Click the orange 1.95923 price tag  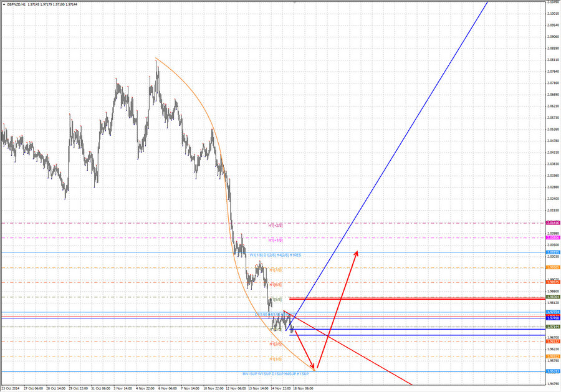pos(553,356)
